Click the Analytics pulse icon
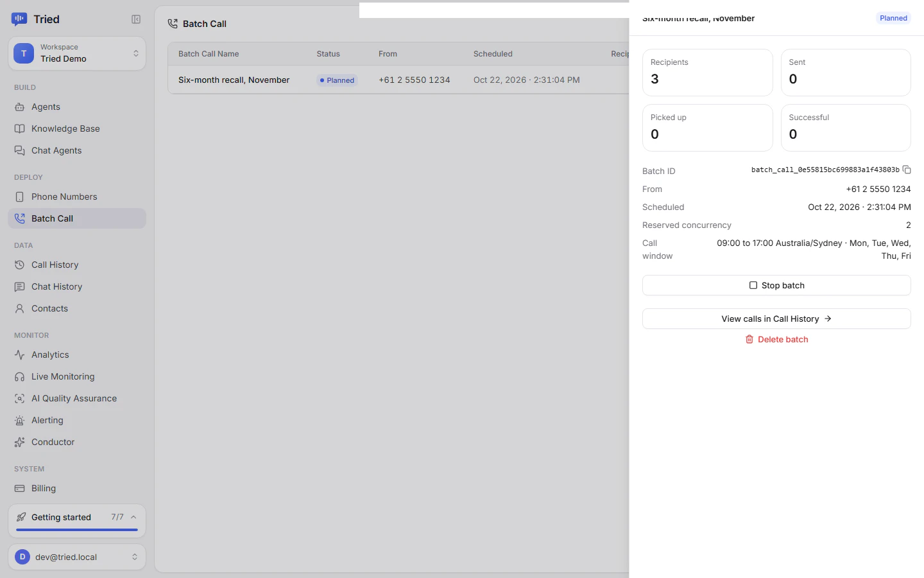 pos(20,355)
